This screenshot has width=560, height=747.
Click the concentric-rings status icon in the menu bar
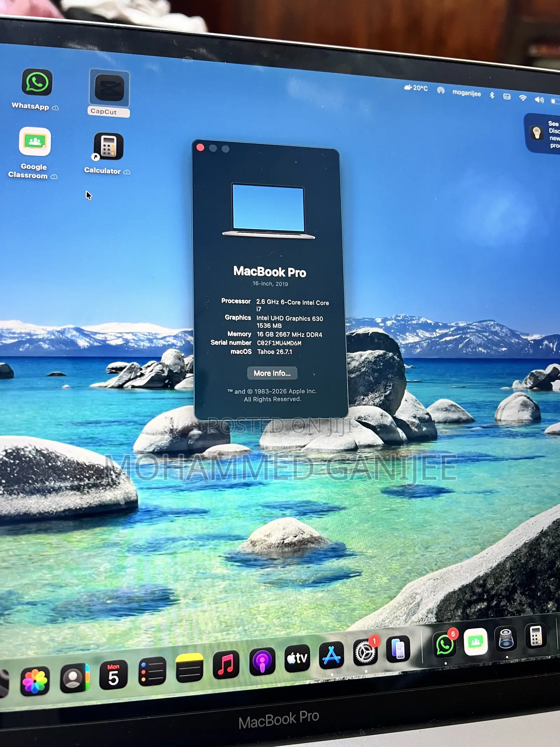point(441,91)
